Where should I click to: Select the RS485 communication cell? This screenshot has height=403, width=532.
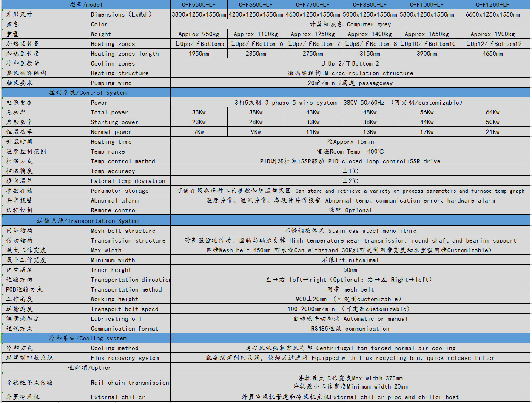[350, 329]
